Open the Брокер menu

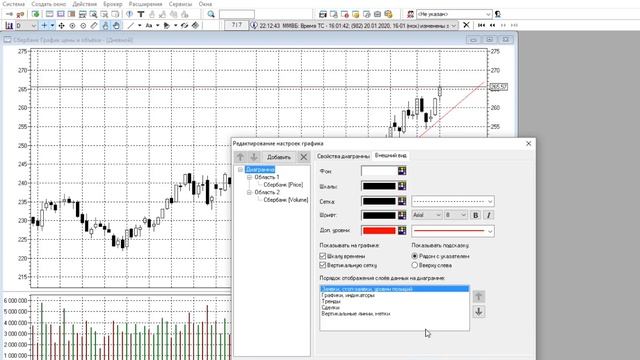click(x=112, y=4)
